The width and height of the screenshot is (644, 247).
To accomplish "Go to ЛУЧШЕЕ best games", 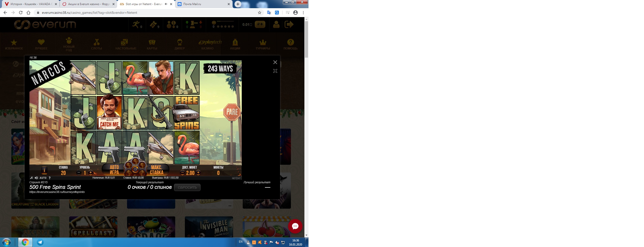I will click(x=41, y=45).
